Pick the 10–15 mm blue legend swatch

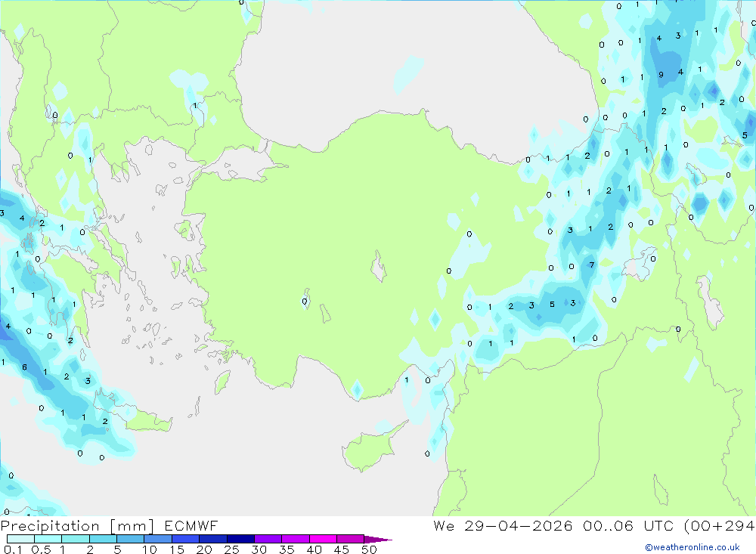point(158,539)
